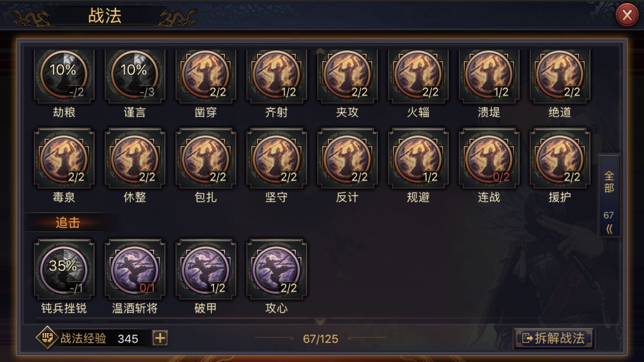Select the 反计 skill icon
Image resolution: width=644 pixels, height=362 pixels.
point(348,158)
